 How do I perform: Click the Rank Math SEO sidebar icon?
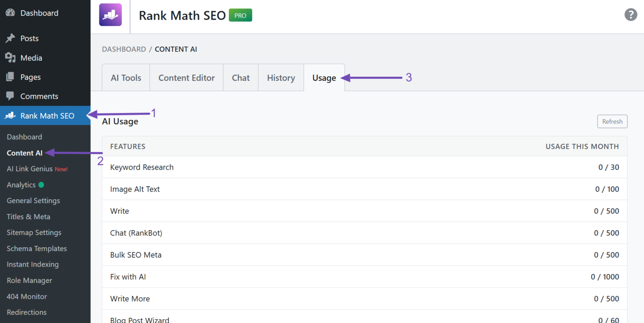10,116
